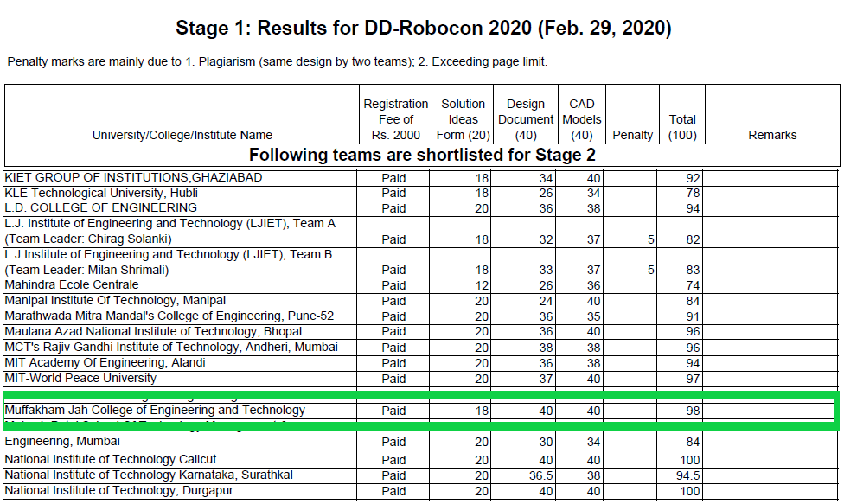Click National Institute of Technology Calicut name
The image size is (844, 504).
coord(111,459)
